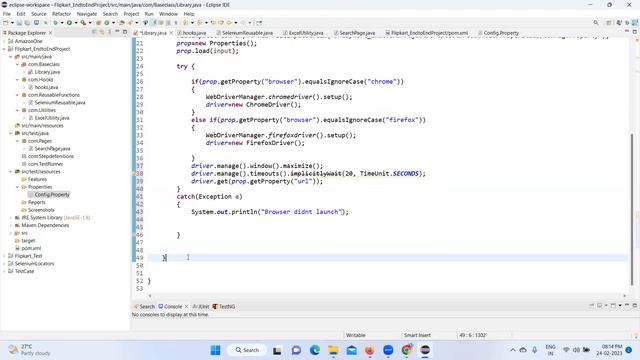Open File Explorer from taskbar
This screenshot has width=640, height=360.
(333, 350)
